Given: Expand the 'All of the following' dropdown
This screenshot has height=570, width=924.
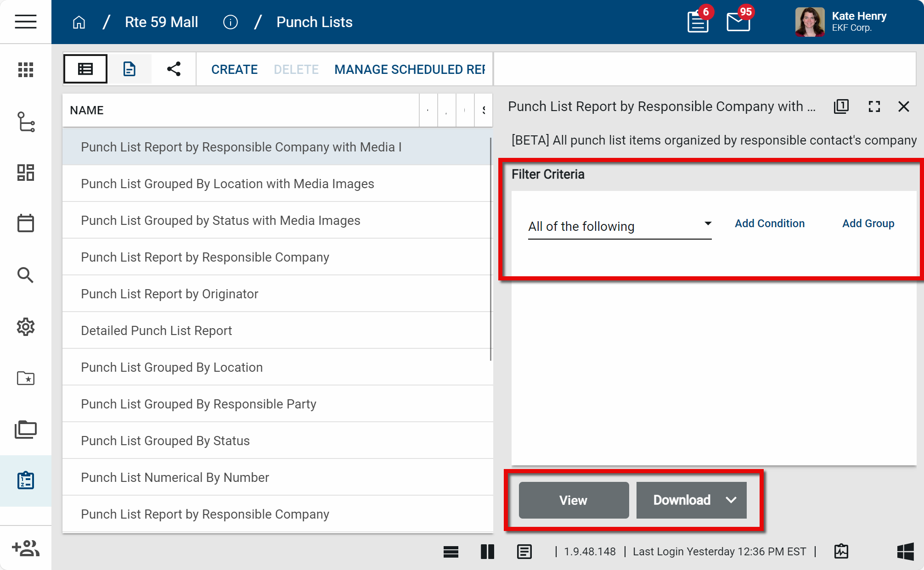Looking at the screenshot, I should click(x=619, y=226).
